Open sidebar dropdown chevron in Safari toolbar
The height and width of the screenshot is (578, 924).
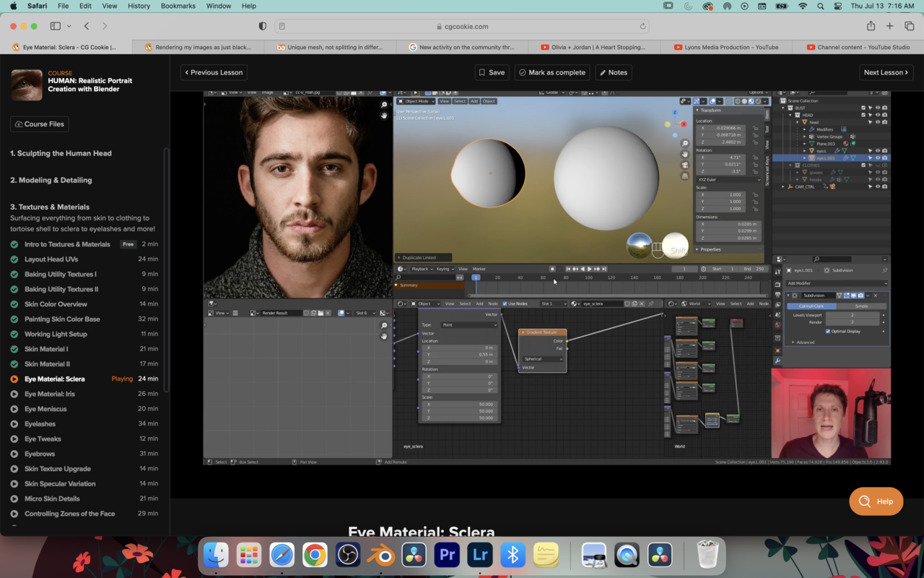point(69,26)
